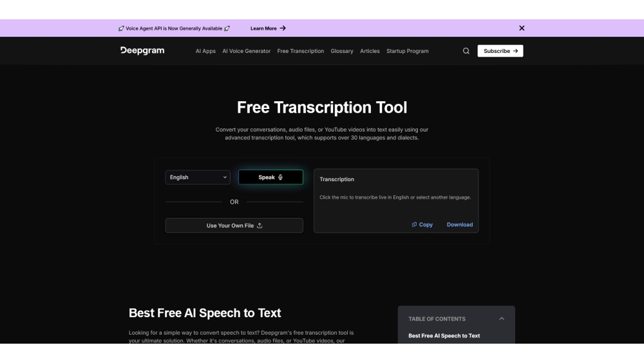Dismiss the announcement banner with X
Screen dimensions: 644x363
point(522,28)
